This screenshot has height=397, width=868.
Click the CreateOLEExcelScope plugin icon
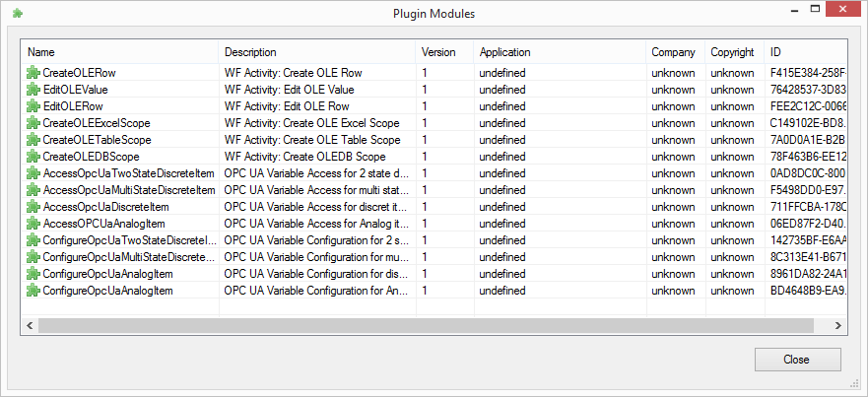(x=33, y=123)
